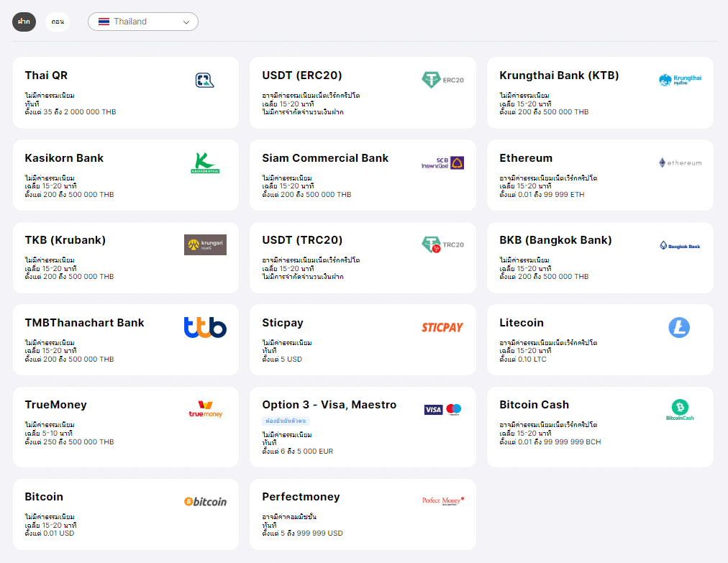
Task: Click the Visa and Maestro card logos
Action: pyautogui.click(x=443, y=409)
